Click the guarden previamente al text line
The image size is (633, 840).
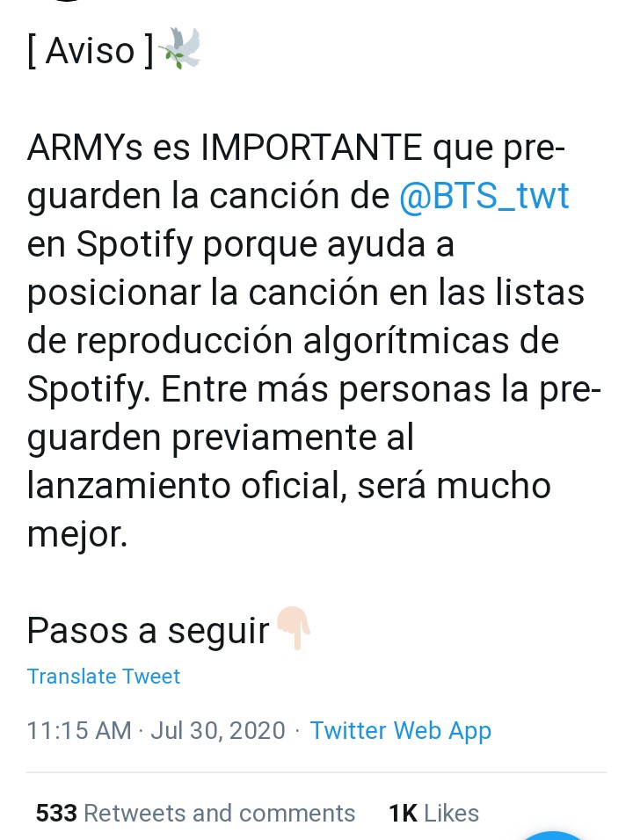[x=221, y=438]
